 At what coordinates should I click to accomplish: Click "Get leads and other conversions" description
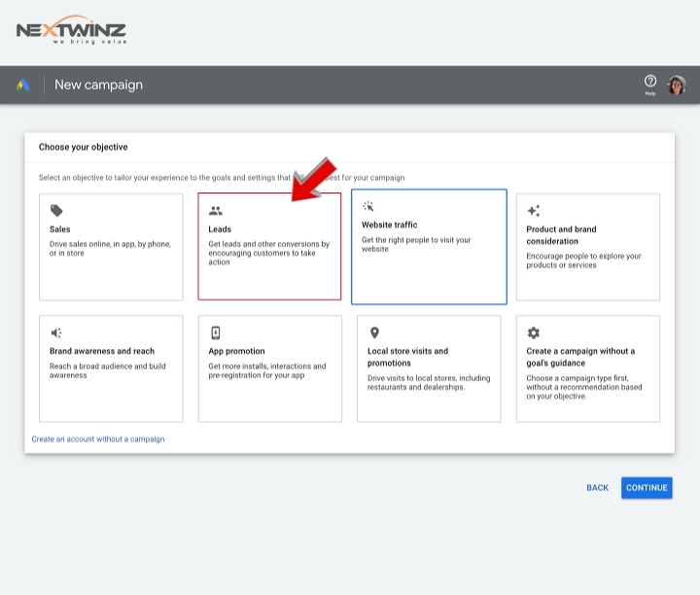click(x=268, y=253)
